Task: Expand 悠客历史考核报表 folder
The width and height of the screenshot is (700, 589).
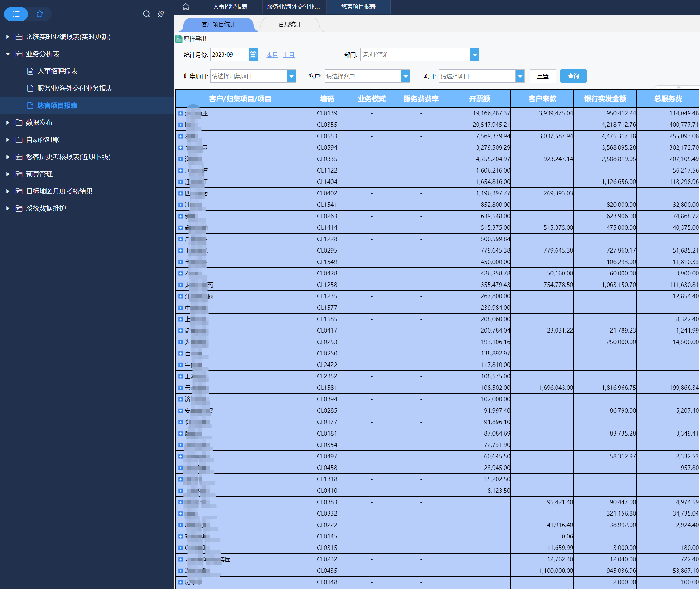Action: pos(8,157)
